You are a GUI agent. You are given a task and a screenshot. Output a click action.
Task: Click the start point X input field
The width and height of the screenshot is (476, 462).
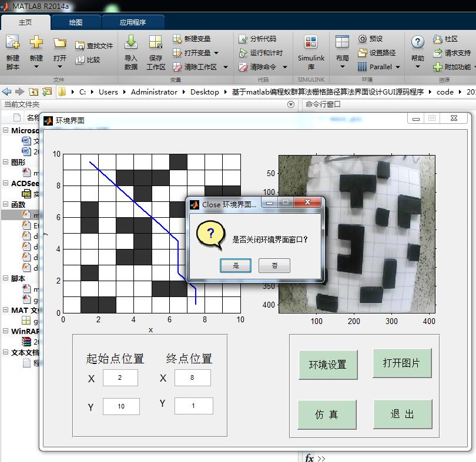120,377
